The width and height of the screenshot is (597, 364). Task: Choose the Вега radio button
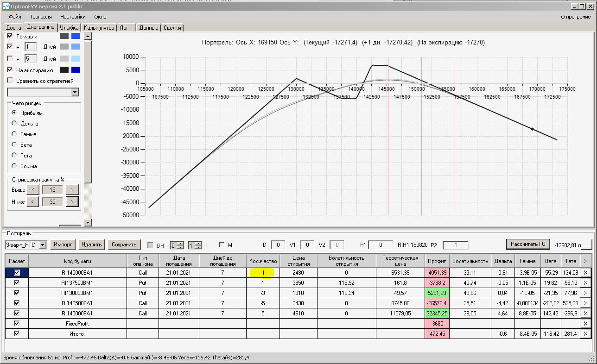14,145
